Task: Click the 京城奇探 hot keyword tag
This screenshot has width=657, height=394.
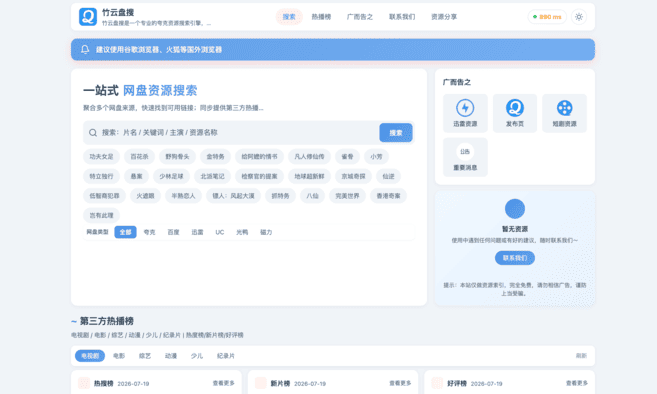Action: pyautogui.click(x=353, y=176)
